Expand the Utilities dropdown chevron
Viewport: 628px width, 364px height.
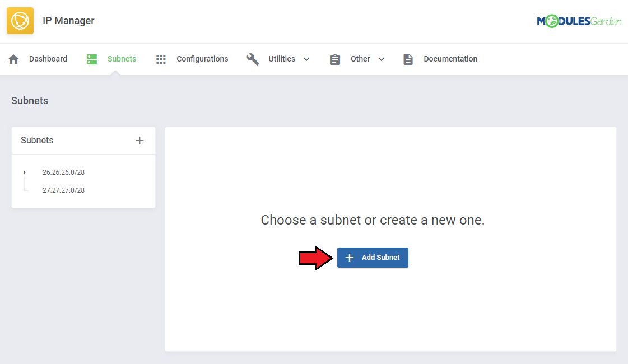point(306,59)
